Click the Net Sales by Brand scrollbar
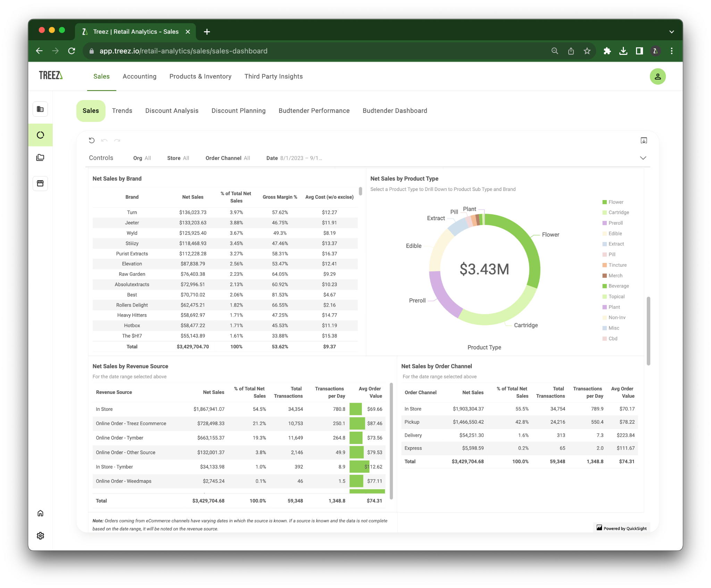This screenshot has width=711, height=588. 360,191
